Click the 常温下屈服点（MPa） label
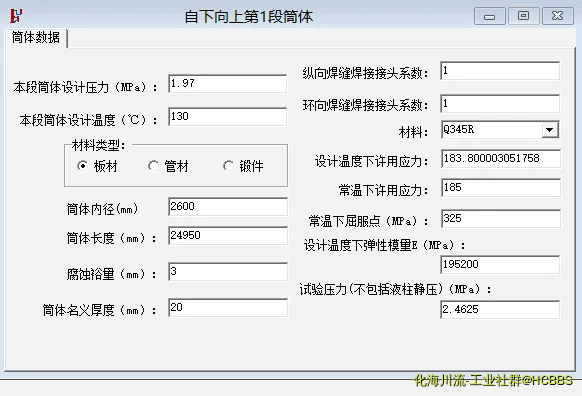Screen dimensions: 582x396 pyautogui.click(x=369, y=221)
